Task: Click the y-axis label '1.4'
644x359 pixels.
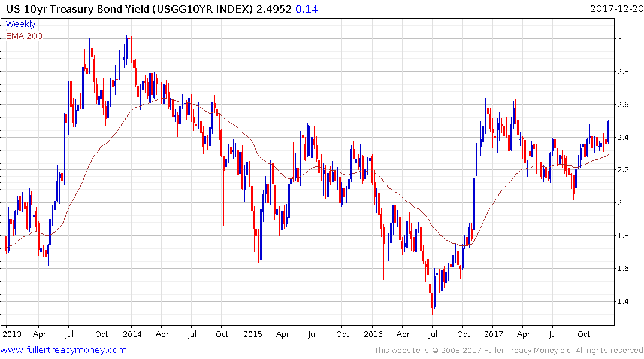Action: [x=623, y=301]
